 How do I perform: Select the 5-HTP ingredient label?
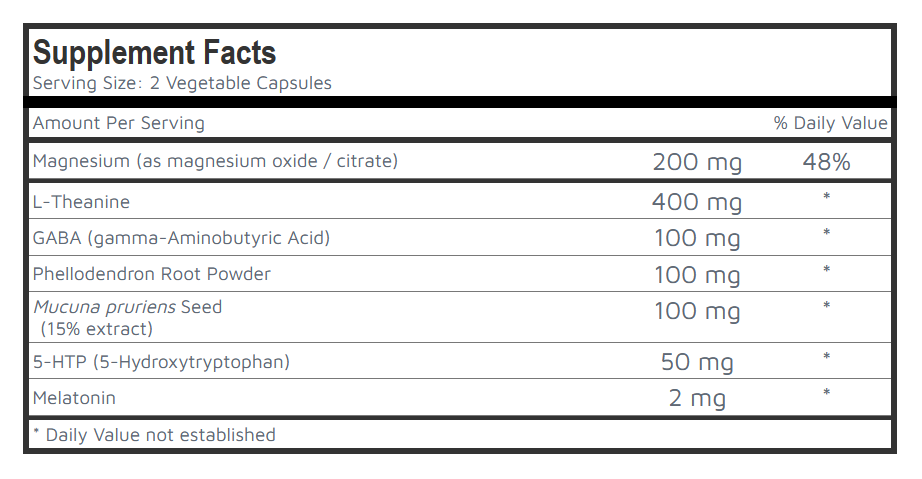[x=161, y=362]
